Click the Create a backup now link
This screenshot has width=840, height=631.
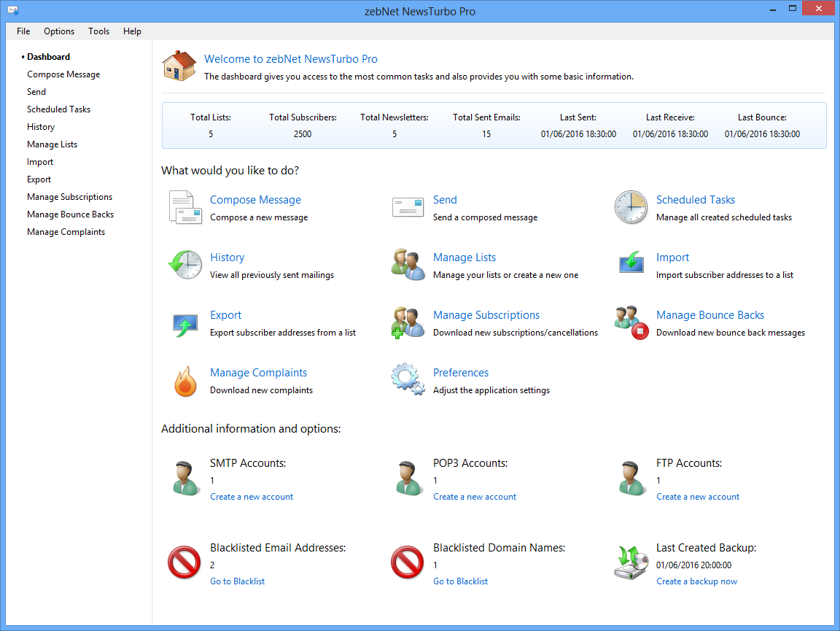tap(696, 581)
